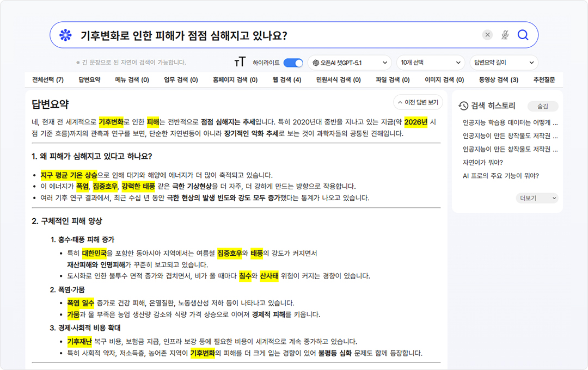This screenshot has height=370, width=588.
Task: Activate voice search microphone icon
Action: pos(505,35)
